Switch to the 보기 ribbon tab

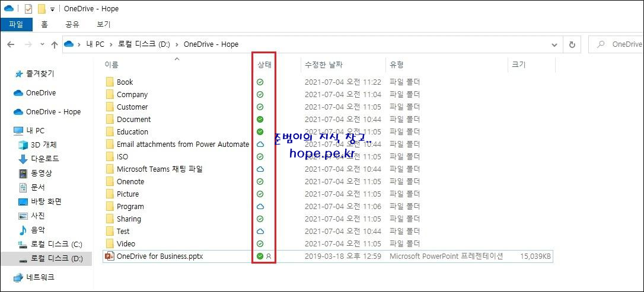click(104, 24)
